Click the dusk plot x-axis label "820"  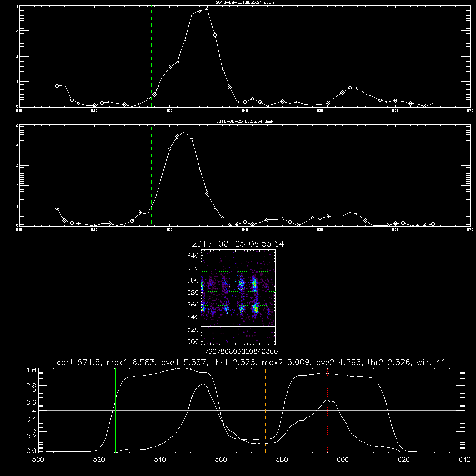tap(94, 230)
